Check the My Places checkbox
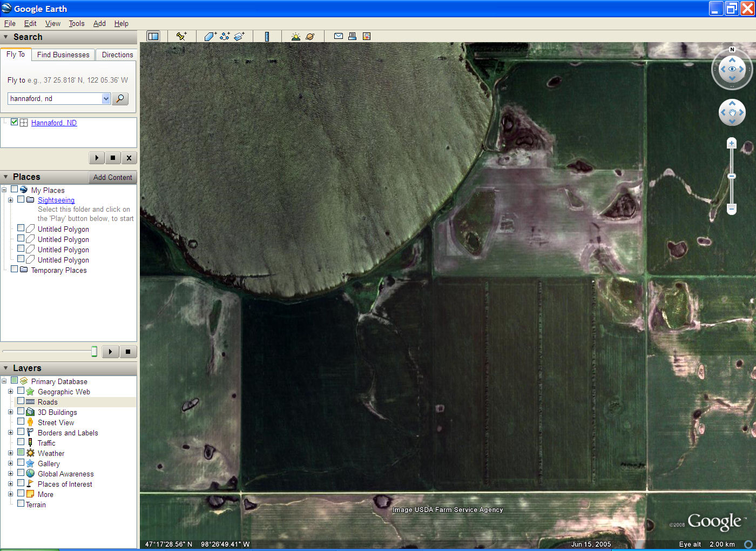The height and width of the screenshot is (551, 756). pos(14,190)
